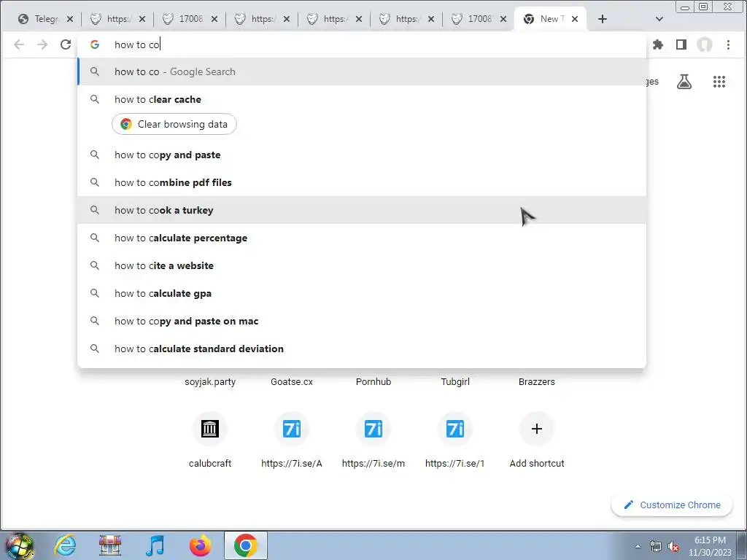Launch Firefox from the taskbar
This screenshot has width=747, height=560.
click(200, 545)
